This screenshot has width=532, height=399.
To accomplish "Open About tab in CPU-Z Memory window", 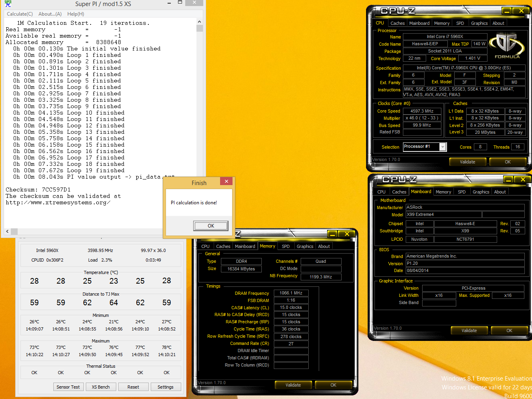I will pos(324,246).
